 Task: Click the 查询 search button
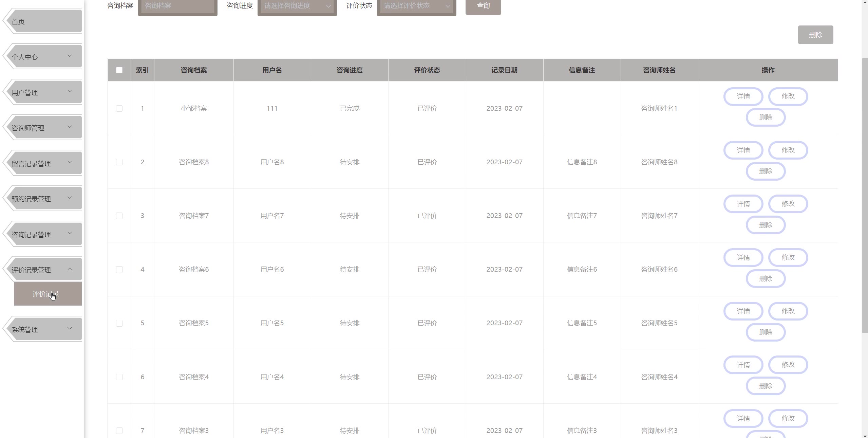pyautogui.click(x=483, y=6)
